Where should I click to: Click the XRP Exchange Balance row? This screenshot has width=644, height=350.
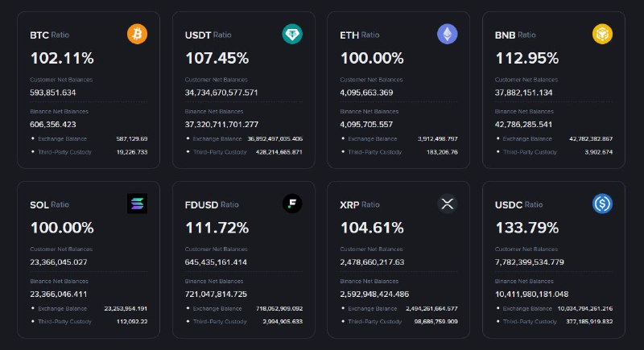(402, 308)
